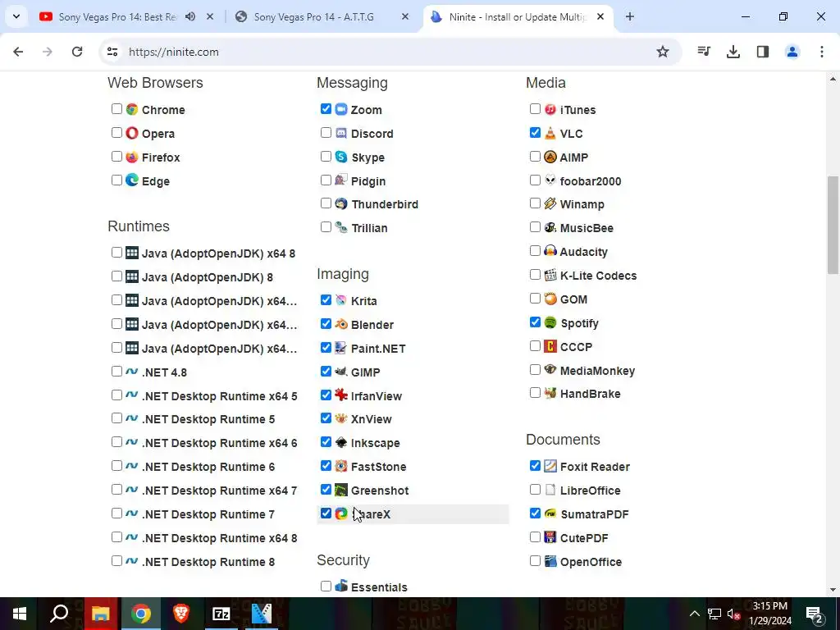This screenshot has height=630, width=840.
Task: Click the Thunderbird app icon
Action: click(341, 204)
